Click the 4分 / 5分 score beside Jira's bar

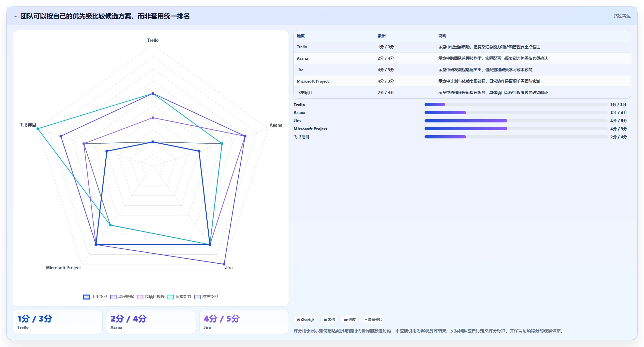619,121
